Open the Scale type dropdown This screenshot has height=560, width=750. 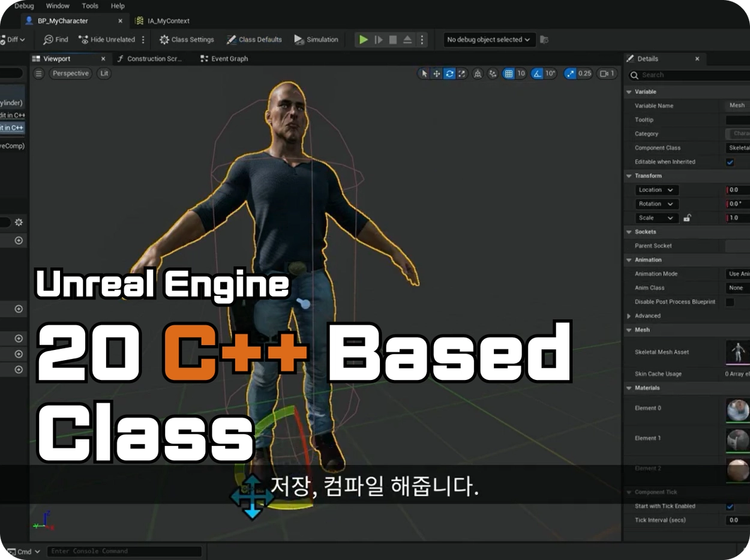click(x=657, y=218)
